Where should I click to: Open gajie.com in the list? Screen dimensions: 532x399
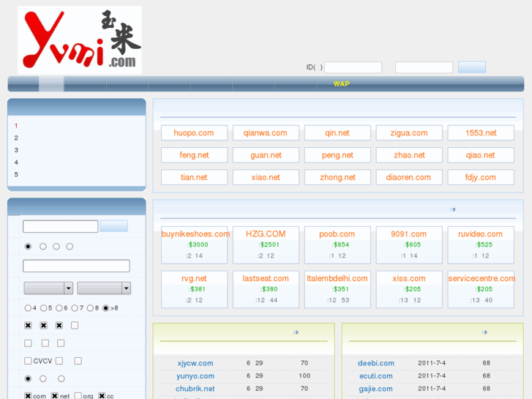pos(375,389)
